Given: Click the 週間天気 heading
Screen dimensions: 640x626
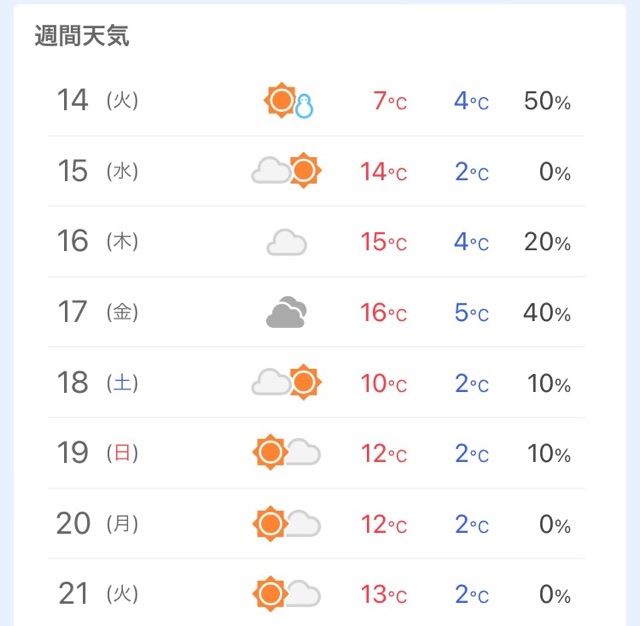Looking at the screenshot, I should point(82,36).
